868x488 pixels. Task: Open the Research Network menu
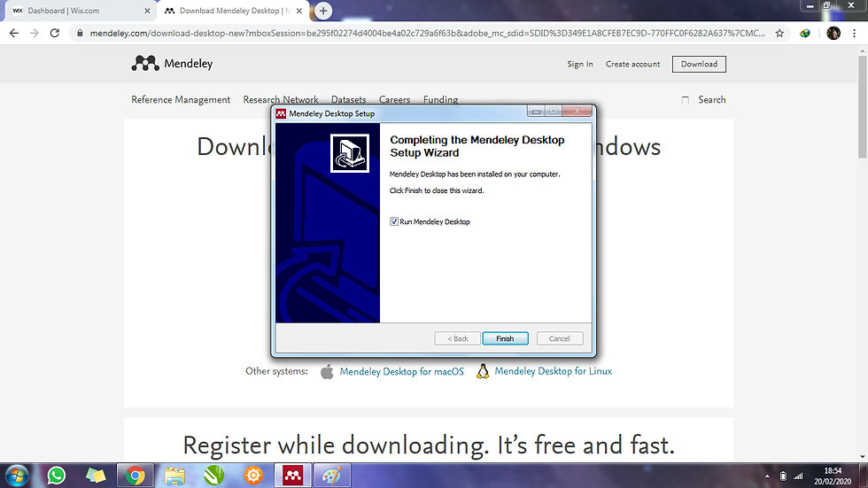[x=281, y=99]
